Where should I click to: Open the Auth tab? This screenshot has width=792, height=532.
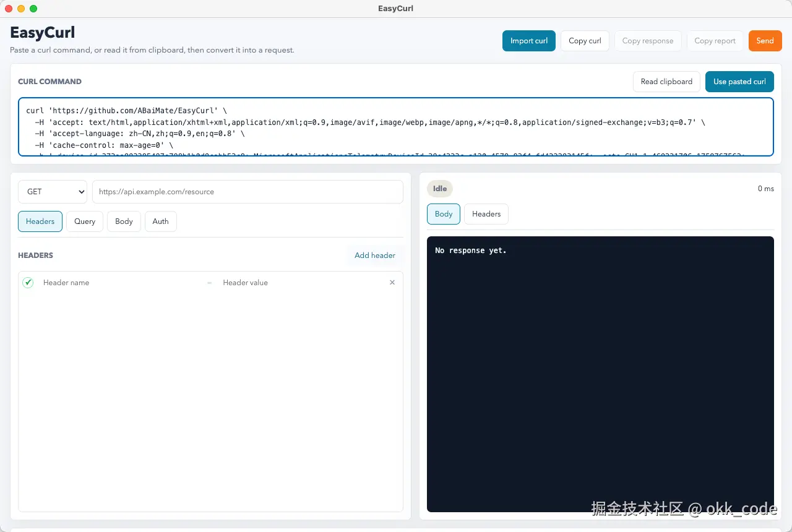coord(160,221)
